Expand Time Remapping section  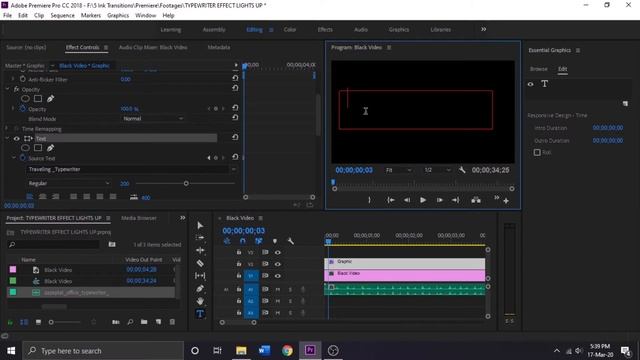[x=7, y=129]
